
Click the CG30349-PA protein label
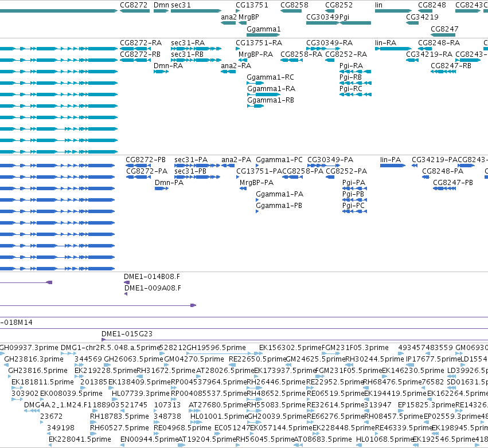click(x=330, y=160)
